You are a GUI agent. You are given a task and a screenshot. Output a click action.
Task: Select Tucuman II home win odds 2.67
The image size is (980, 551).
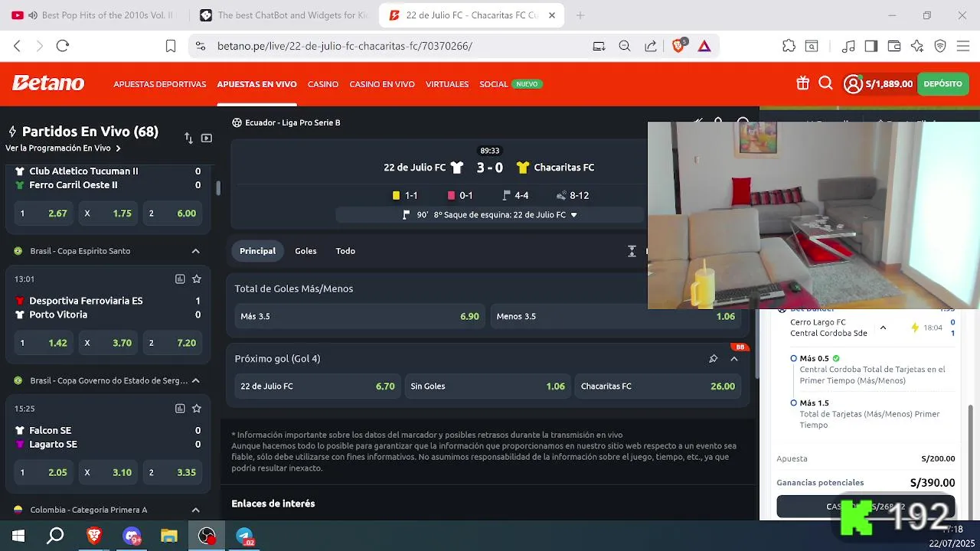click(x=44, y=214)
